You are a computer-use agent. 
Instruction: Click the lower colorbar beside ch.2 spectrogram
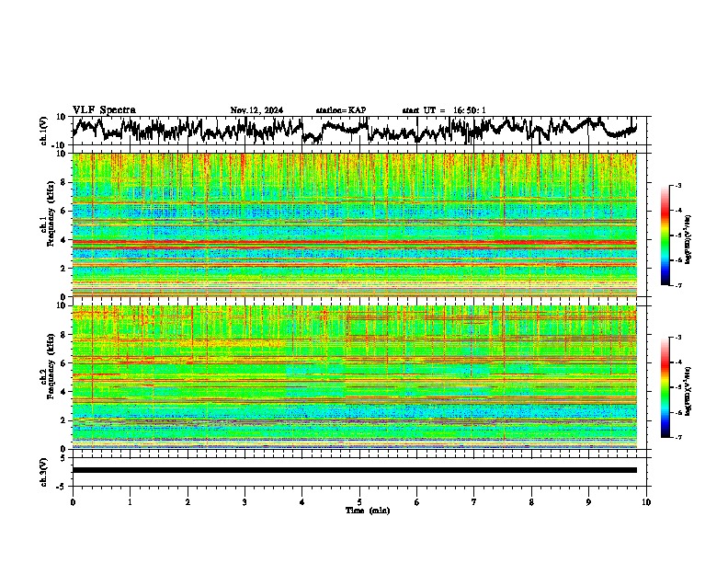(x=665, y=387)
